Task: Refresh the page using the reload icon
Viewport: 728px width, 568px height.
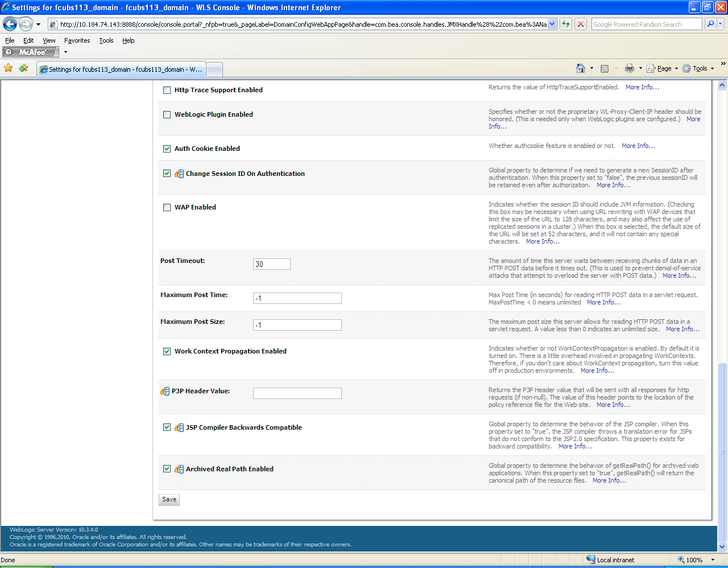Action: point(566,24)
